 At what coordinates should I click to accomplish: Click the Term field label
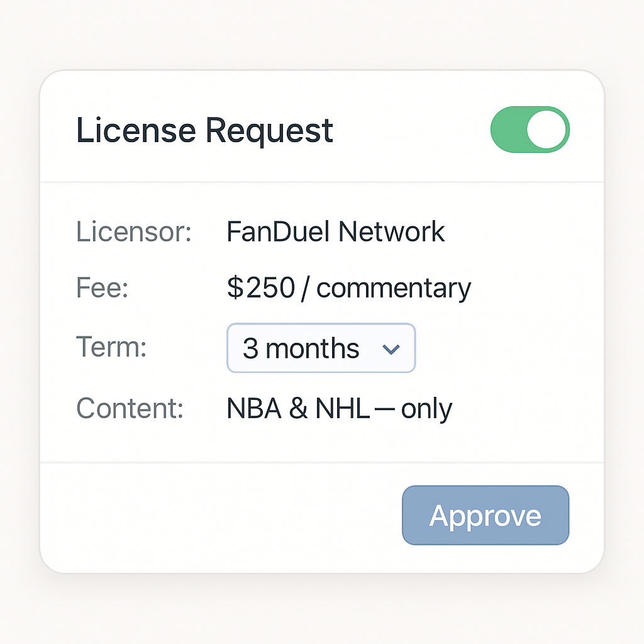tap(111, 347)
